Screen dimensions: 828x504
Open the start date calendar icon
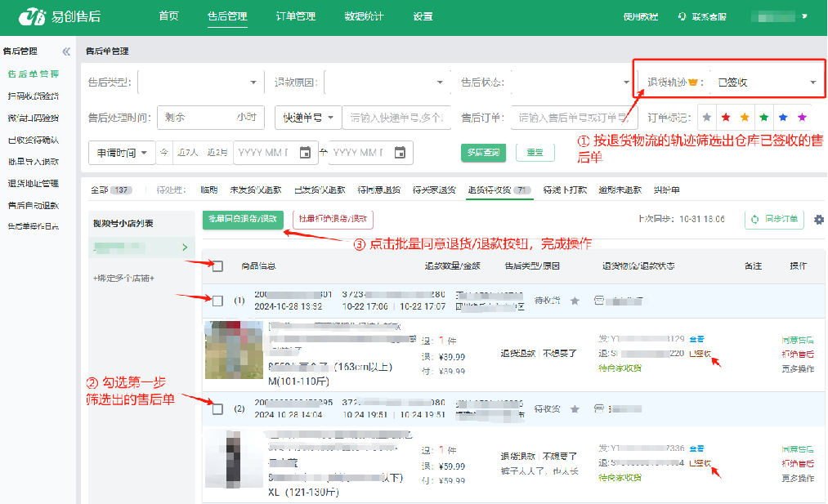point(305,153)
